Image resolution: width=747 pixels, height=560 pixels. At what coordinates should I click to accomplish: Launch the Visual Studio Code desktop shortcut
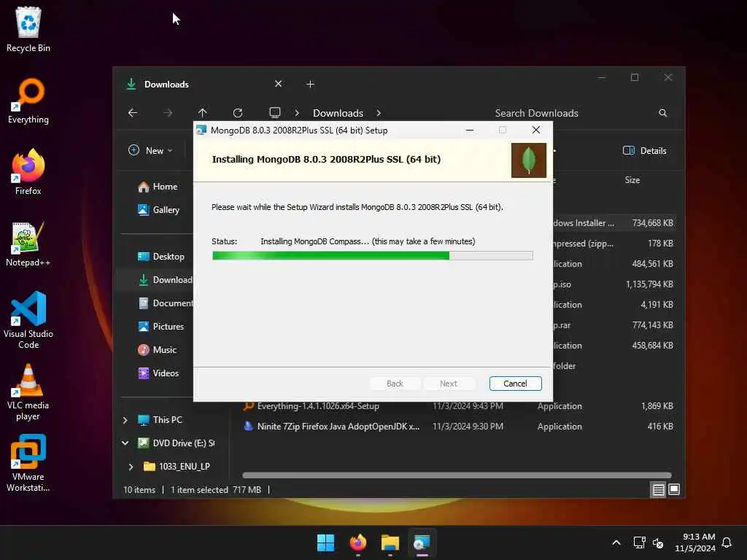pyautogui.click(x=28, y=320)
